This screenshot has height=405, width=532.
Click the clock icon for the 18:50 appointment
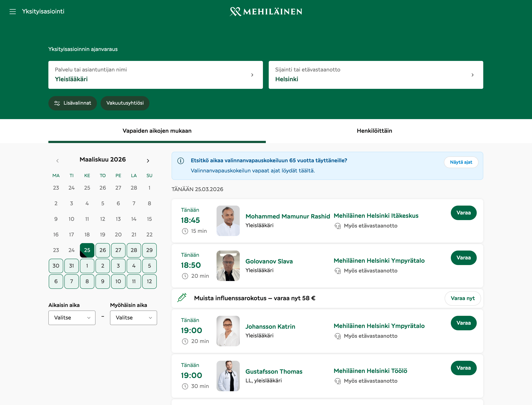click(x=185, y=276)
